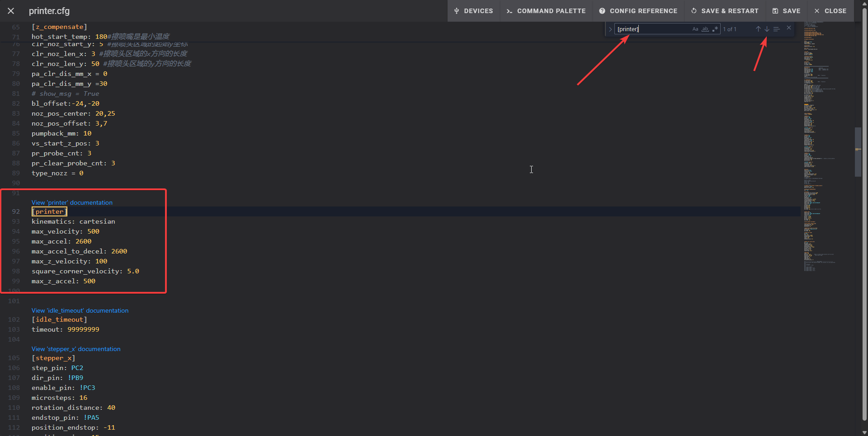Click the pa_clr_dis_mm_x = 0 line
The height and width of the screenshot is (436, 868).
pos(69,74)
